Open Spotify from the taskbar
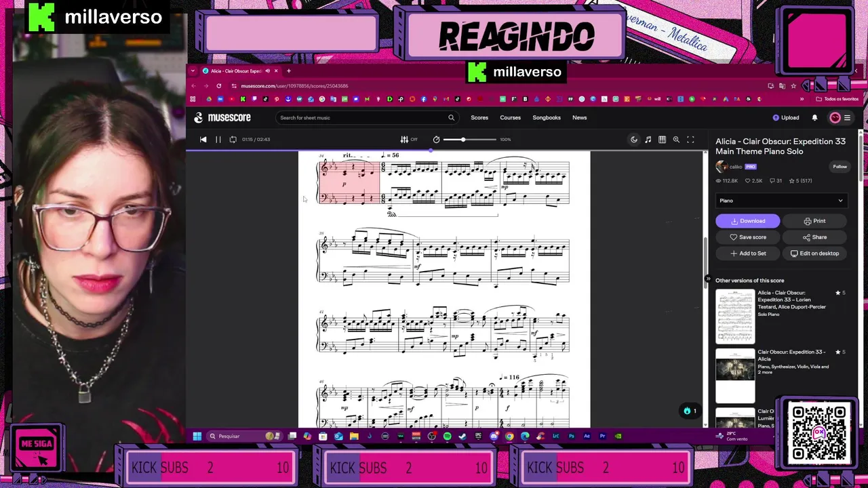This screenshot has width=868, height=488. click(x=447, y=436)
